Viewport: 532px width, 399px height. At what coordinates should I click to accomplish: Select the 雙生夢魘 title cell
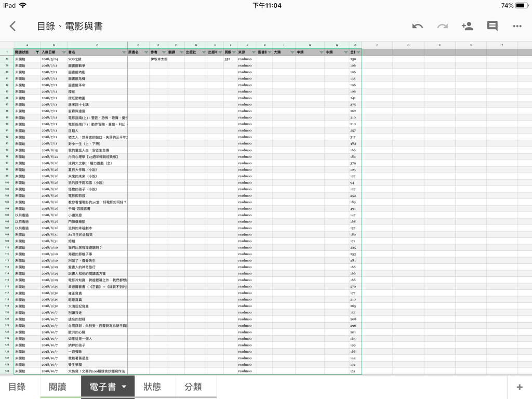pyautogui.click(x=97, y=365)
